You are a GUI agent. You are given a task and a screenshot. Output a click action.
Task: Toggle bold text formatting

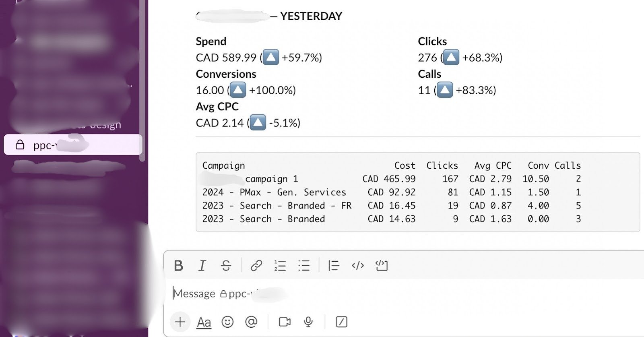click(178, 266)
